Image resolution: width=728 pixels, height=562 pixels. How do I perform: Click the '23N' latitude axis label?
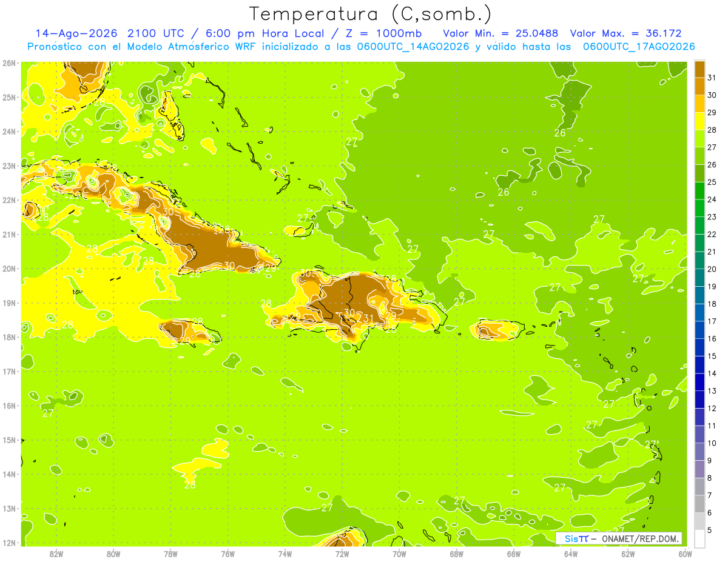(x=9, y=166)
